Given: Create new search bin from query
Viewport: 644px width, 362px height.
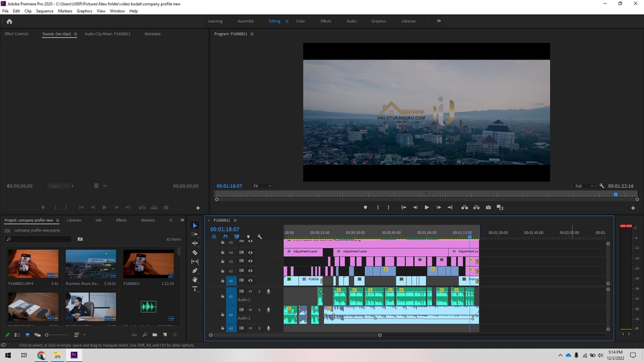Looking at the screenshot, I should click(x=80, y=239).
